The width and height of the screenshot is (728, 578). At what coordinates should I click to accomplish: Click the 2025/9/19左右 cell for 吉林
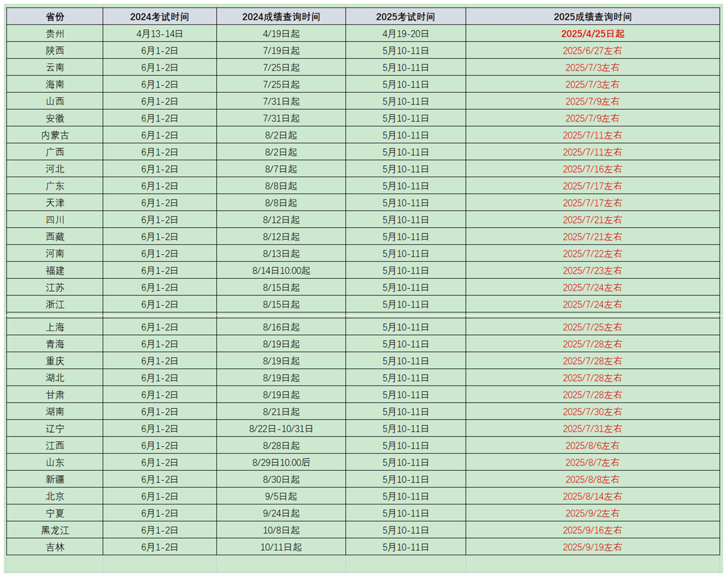point(592,547)
